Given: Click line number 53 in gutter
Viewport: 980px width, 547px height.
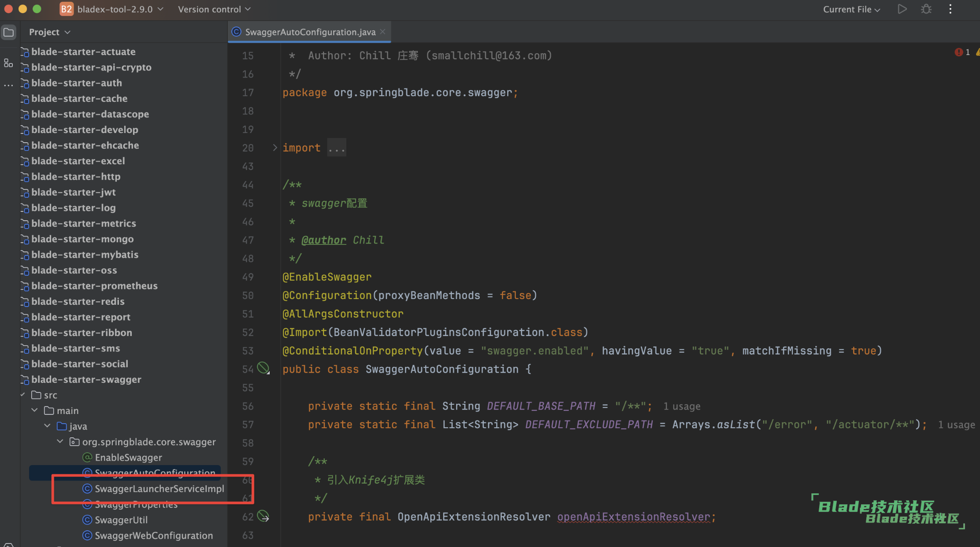Looking at the screenshot, I should (248, 351).
